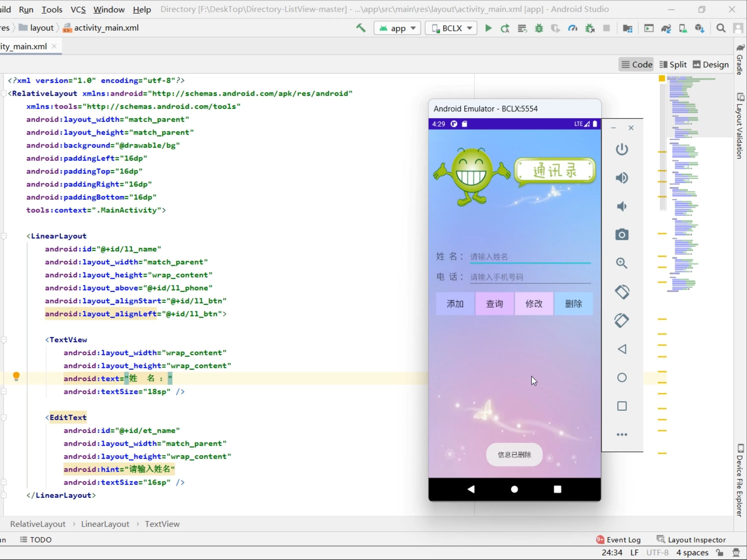Viewport: 747px width, 560px height.
Task: Open the Device File Explorer side panel
Action: click(740, 480)
